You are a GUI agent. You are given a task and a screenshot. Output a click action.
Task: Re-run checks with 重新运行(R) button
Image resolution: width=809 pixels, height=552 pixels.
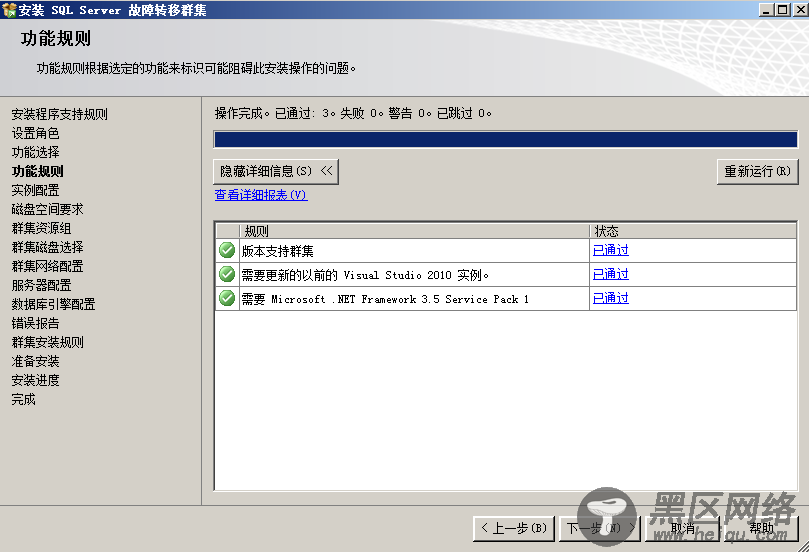click(x=757, y=171)
